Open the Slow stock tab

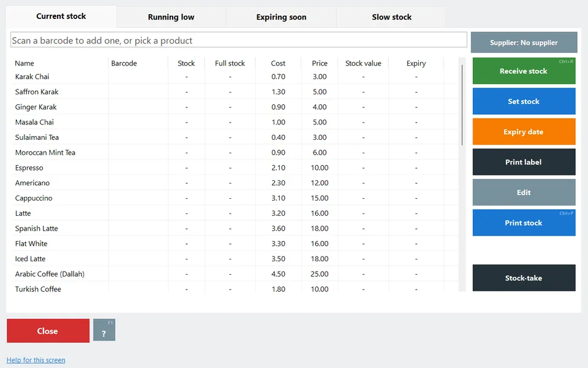coord(391,17)
